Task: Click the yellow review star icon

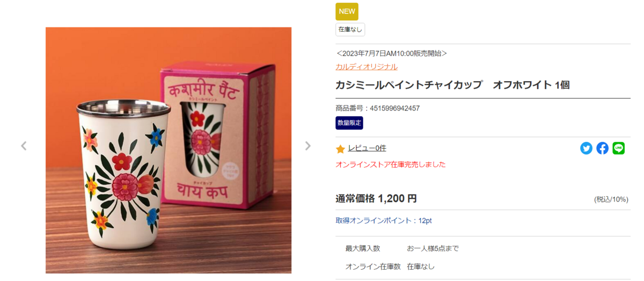Action: coord(340,149)
